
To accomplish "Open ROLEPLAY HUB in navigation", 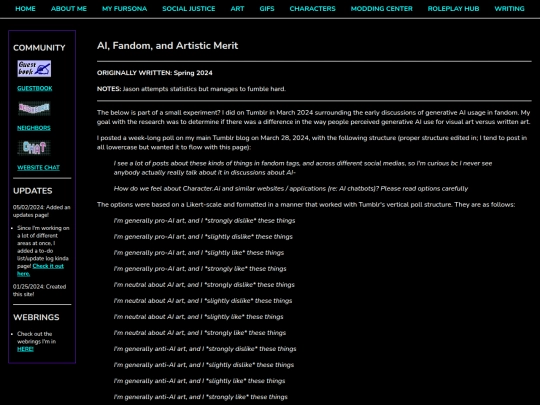I will pyautogui.click(x=453, y=9).
